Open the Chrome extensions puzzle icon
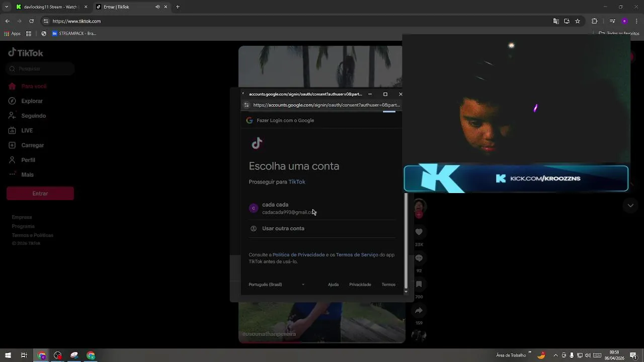 click(594, 21)
